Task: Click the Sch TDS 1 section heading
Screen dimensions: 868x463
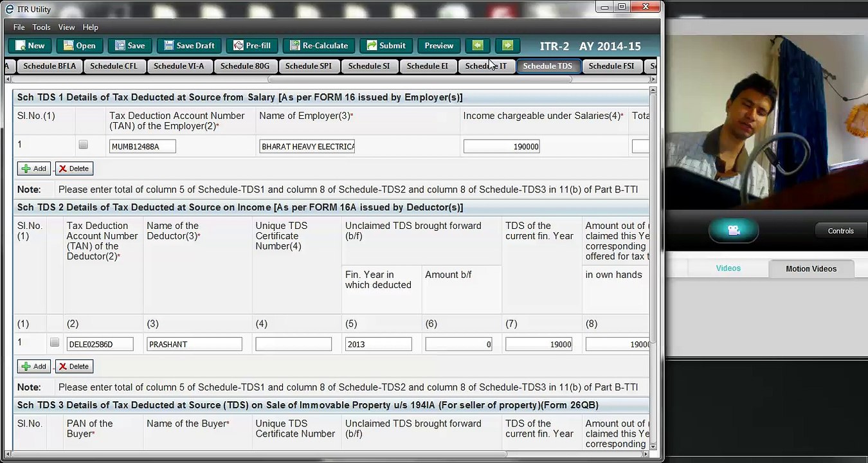Action: click(240, 97)
